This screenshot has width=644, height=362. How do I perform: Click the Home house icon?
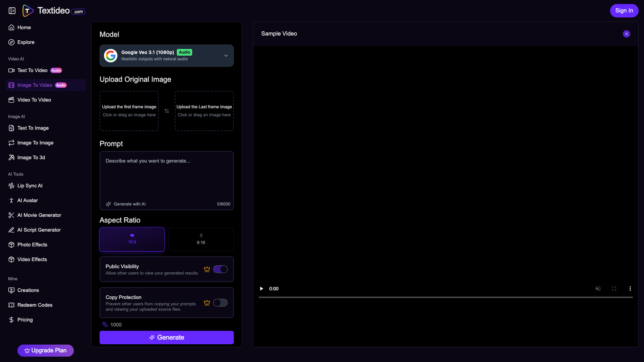coord(11,27)
